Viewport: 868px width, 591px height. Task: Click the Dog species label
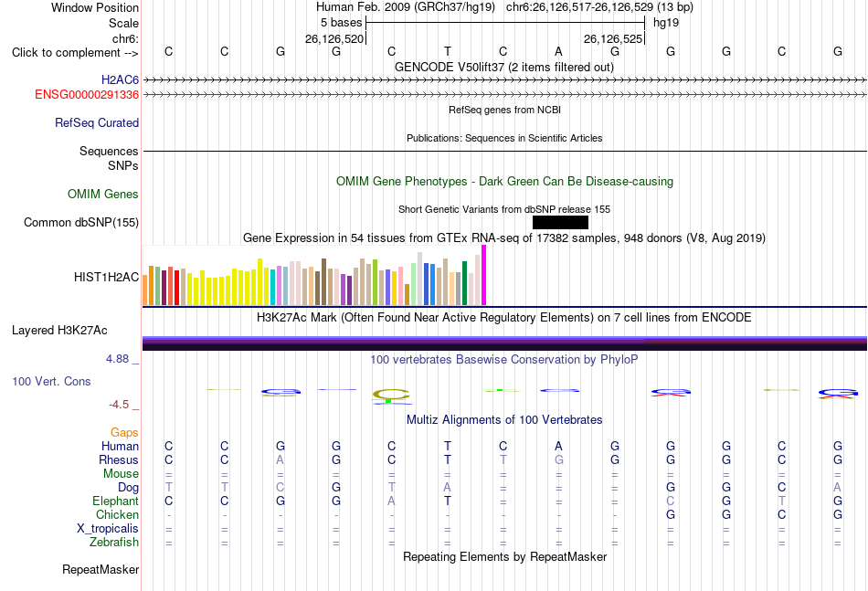[x=129, y=488]
